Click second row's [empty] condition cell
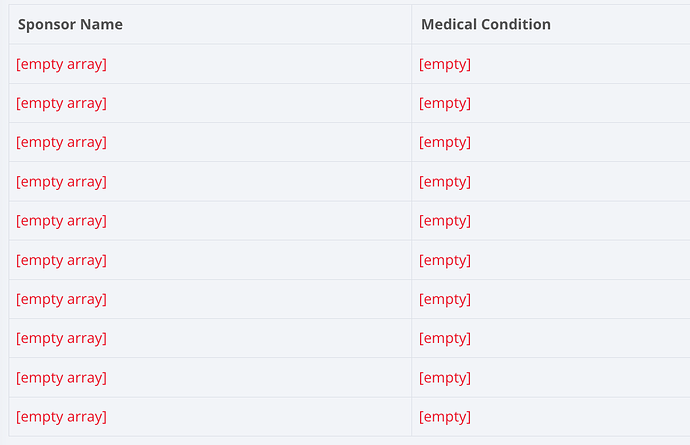The image size is (690, 445). click(x=445, y=103)
